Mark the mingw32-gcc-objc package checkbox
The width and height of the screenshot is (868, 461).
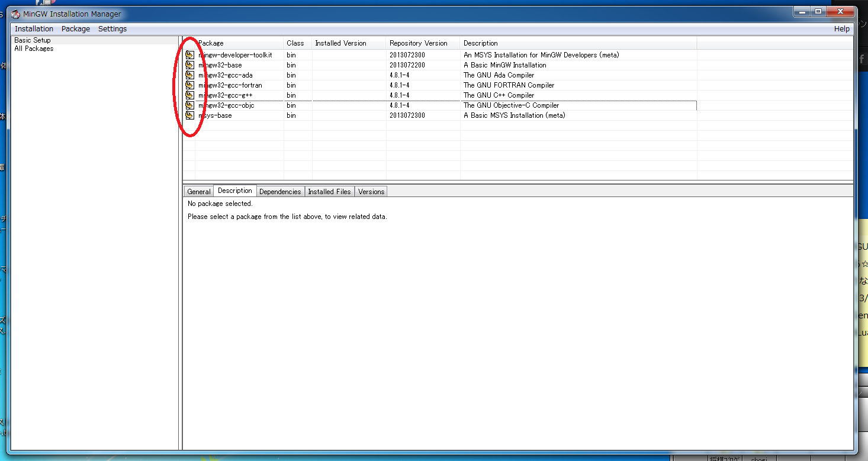pos(189,105)
